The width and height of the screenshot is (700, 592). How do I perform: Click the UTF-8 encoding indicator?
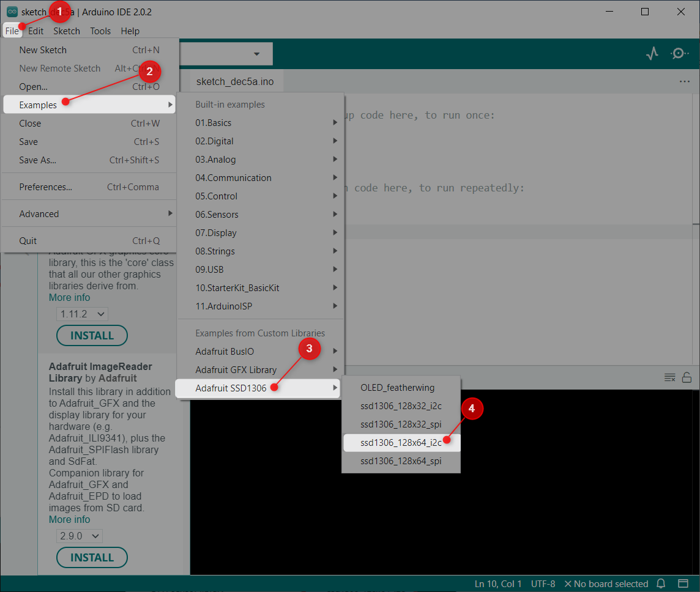click(x=543, y=583)
